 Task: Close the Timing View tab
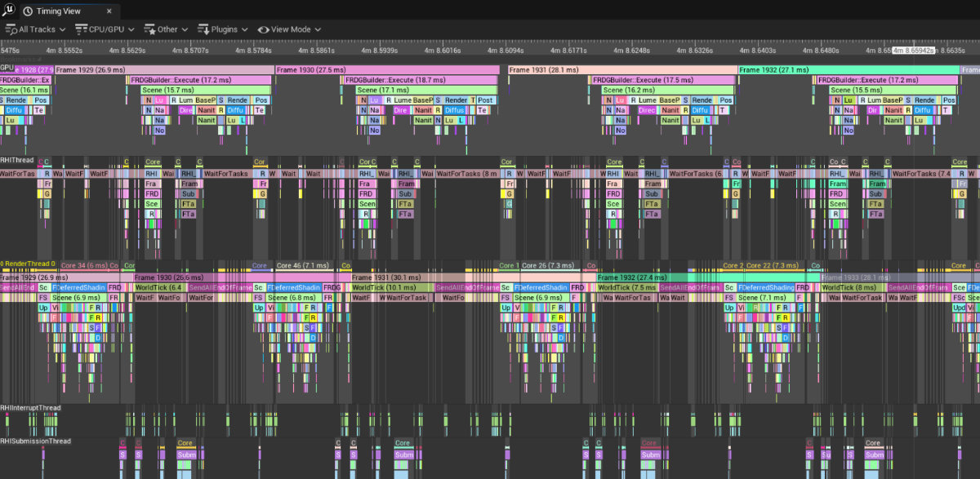(109, 11)
